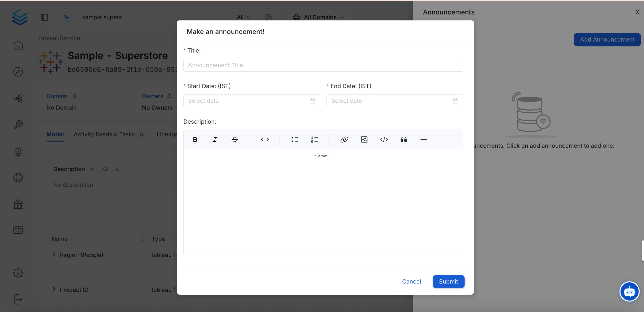The image size is (644, 312).
Task: Expand the Region (People) row
Action: [54, 255]
